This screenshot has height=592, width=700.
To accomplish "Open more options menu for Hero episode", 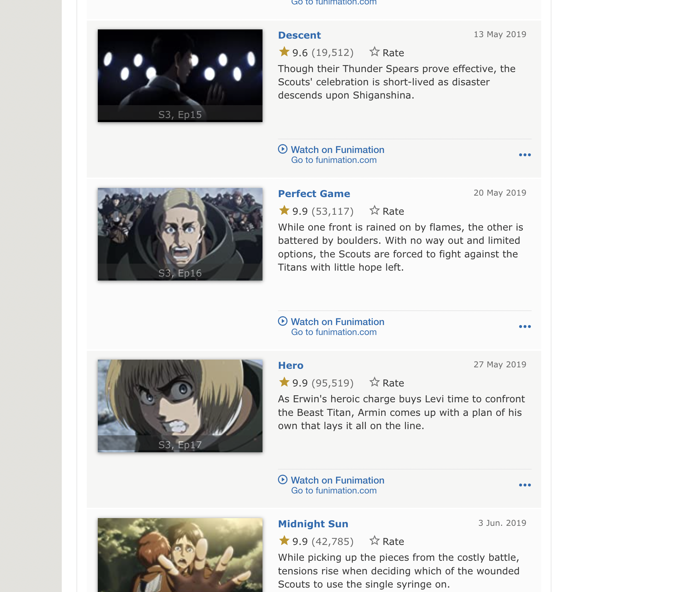I will (525, 485).
